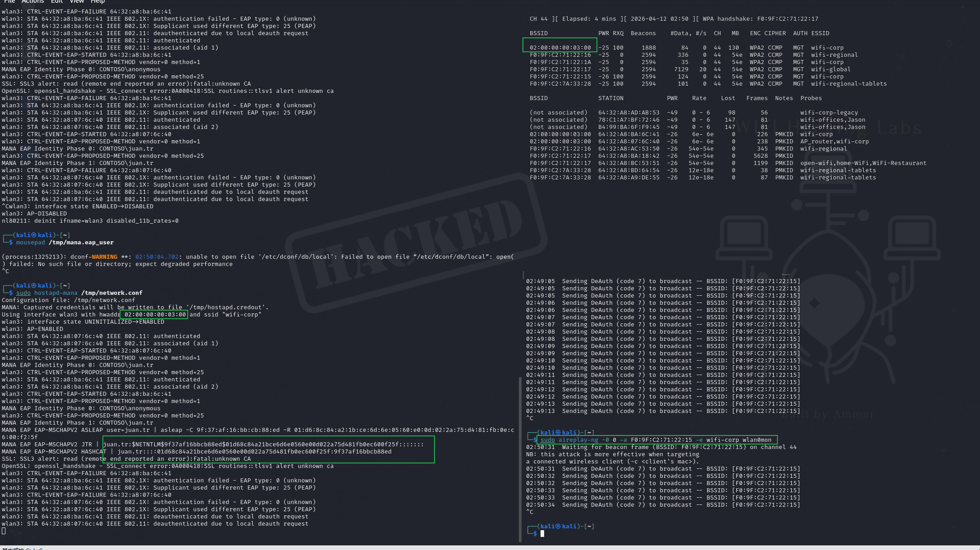Click the 'wlan3: AP-DISABLED' line
Viewport: 980px width, 550px height.
point(34,214)
